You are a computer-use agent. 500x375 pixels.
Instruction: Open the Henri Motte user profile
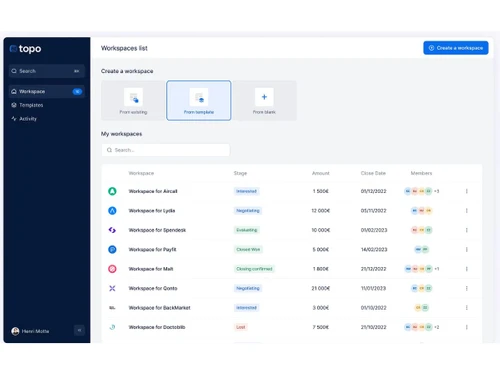[30, 331]
